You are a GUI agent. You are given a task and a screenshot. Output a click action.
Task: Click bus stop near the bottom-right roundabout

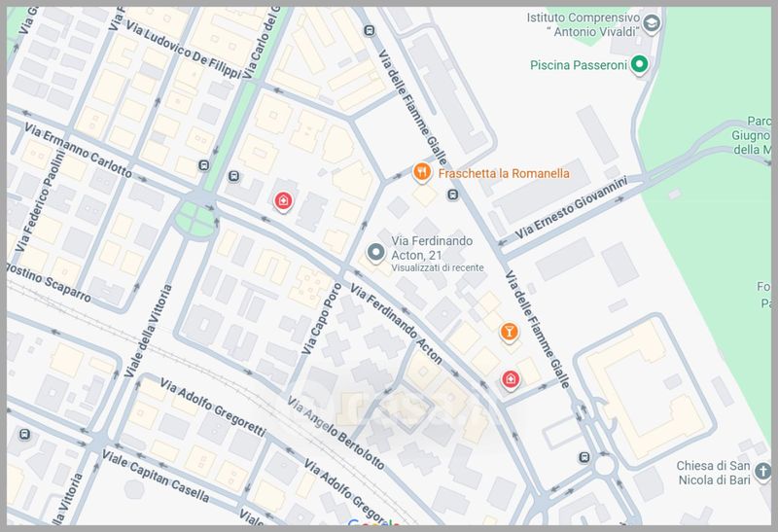pos(583,458)
